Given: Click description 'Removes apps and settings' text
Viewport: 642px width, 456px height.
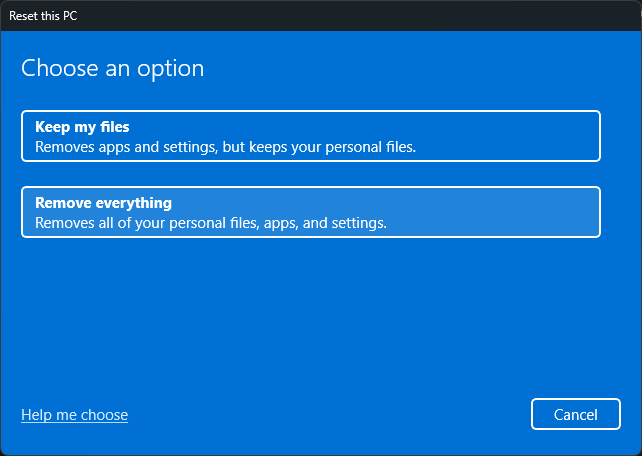Looking at the screenshot, I should (225, 146).
